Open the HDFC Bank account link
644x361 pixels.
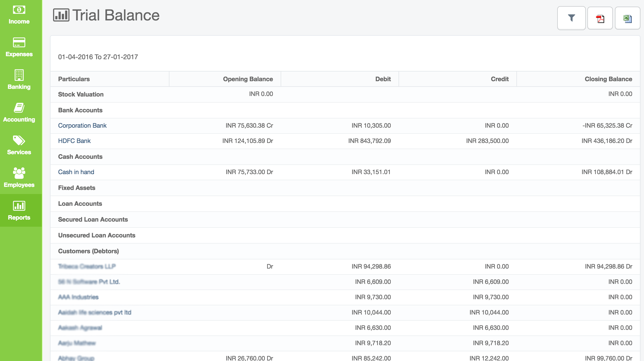pos(74,141)
